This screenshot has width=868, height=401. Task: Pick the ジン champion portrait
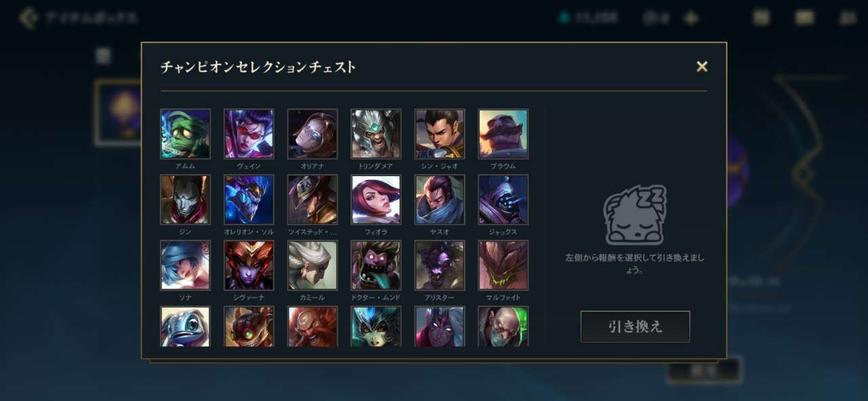[x=185, y=200]
